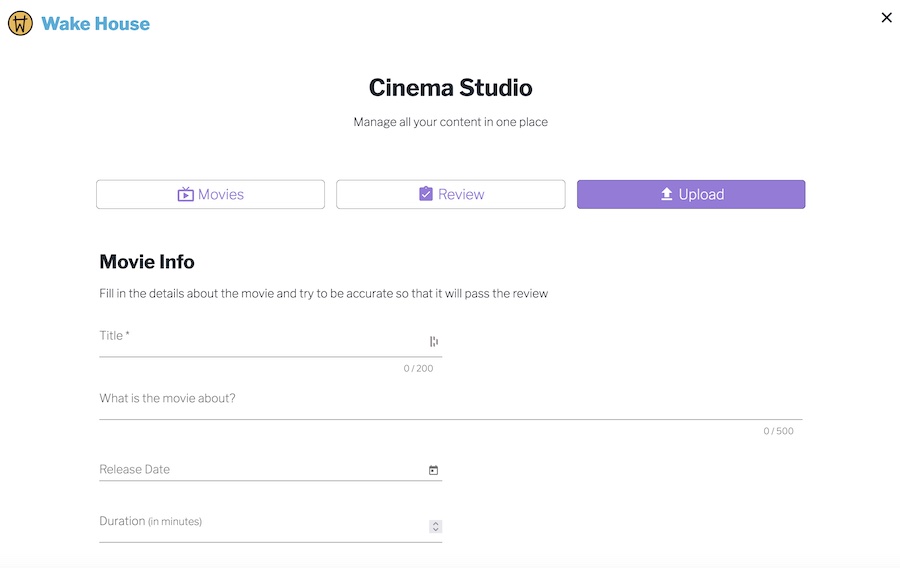
Task: Switch to the Review tab
Action: click(x=451, y=194)
